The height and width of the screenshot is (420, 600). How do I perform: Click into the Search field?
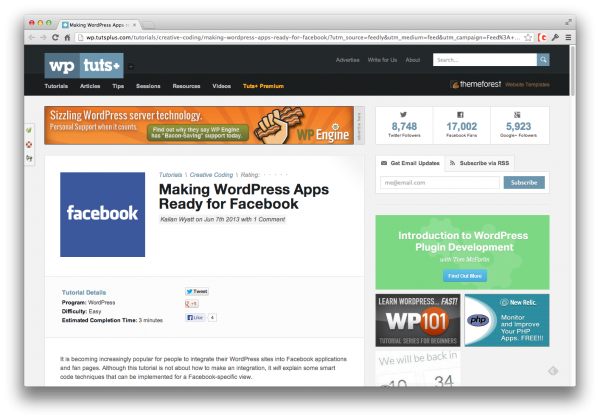click(x=485, y=60)
